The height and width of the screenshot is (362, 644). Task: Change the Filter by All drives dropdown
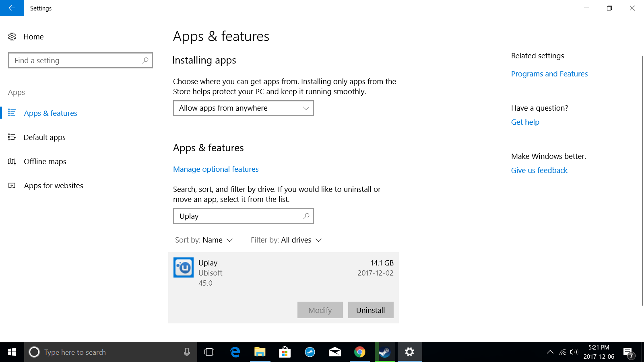286,240
